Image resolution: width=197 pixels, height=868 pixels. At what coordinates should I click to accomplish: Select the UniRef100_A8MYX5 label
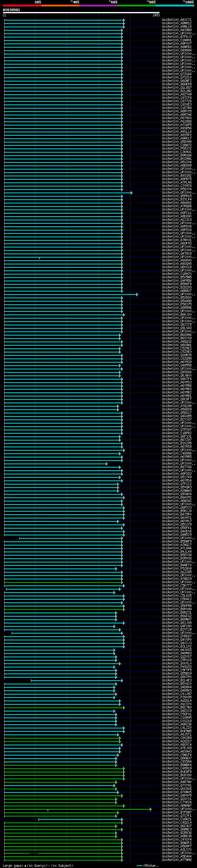click(x=177, y=111)
